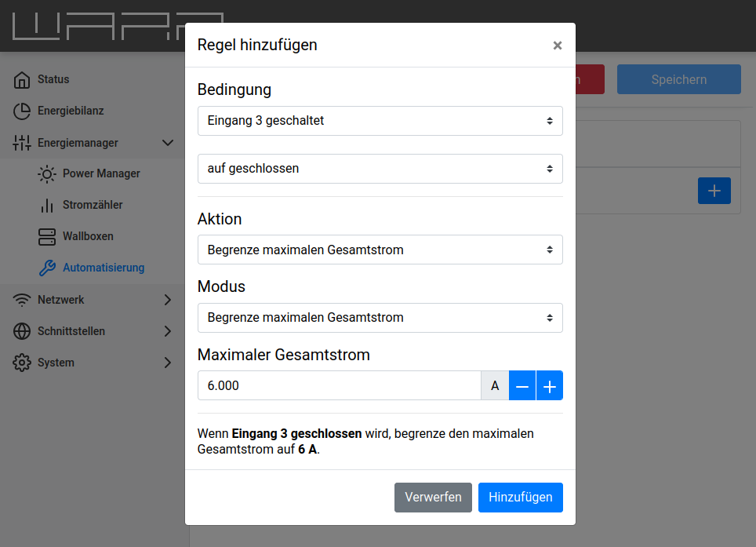
Task: Click the Maximaler Gesamtstrom input field
Action: tap(339, 386)
